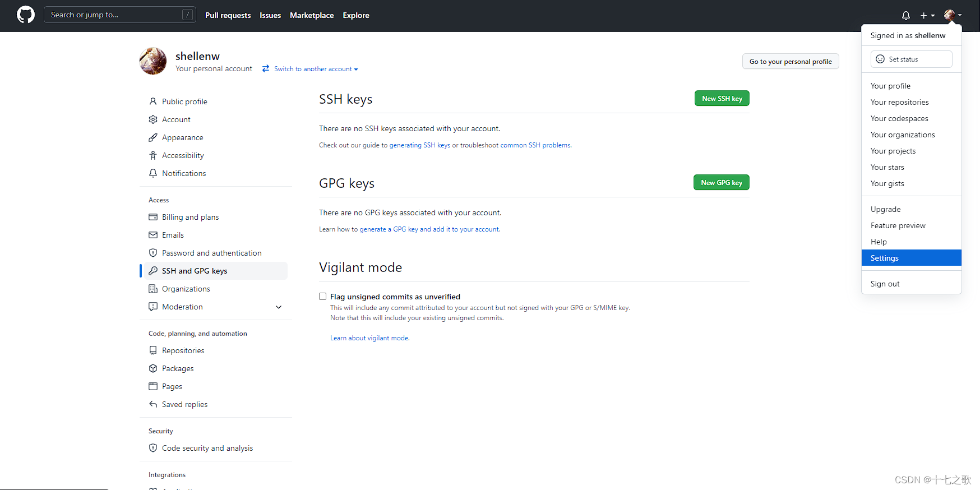Click the SSH and GPG keys key icon
The image size is (980, 490).
[153, 271]
